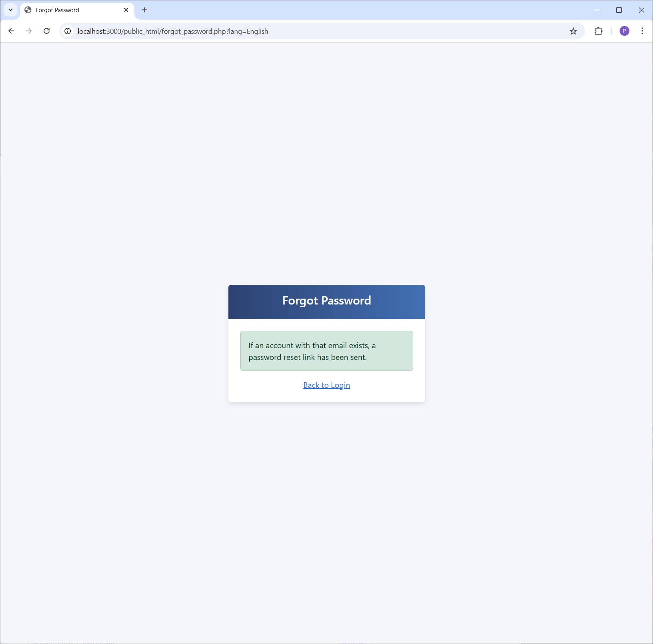Screen dimensions: 653x644
Task: Reload the current page
Action: pyautogui.click(x=46, y=31)
